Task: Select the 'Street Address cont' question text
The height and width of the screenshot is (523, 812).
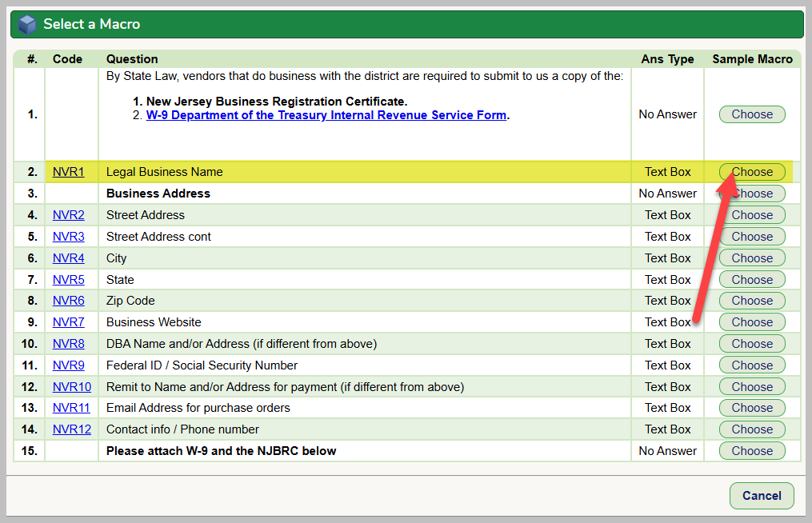Action: pyautogui.click(x=158, y=237)
